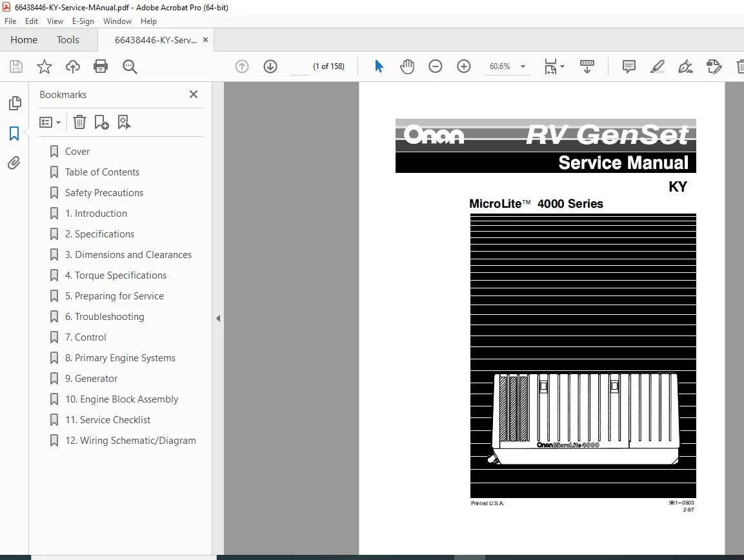Choose the Selection arrow tool
The height and width of the screenshot is (560, 744).
point(379,66)
